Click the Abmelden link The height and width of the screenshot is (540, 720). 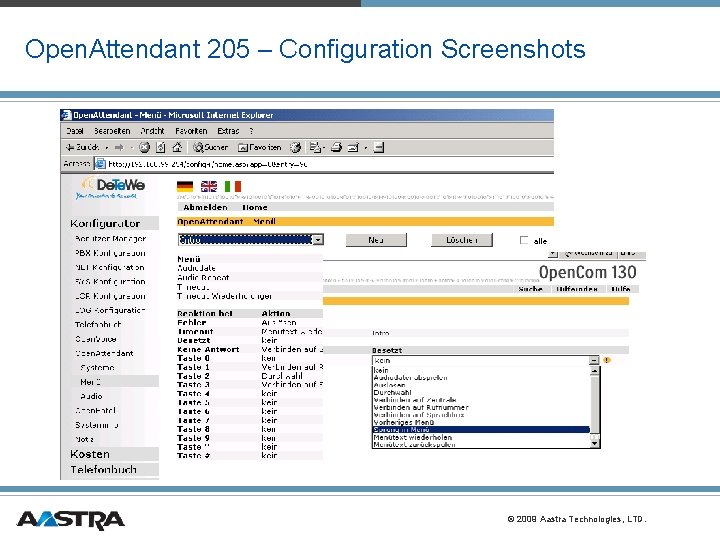click(205, 207)
